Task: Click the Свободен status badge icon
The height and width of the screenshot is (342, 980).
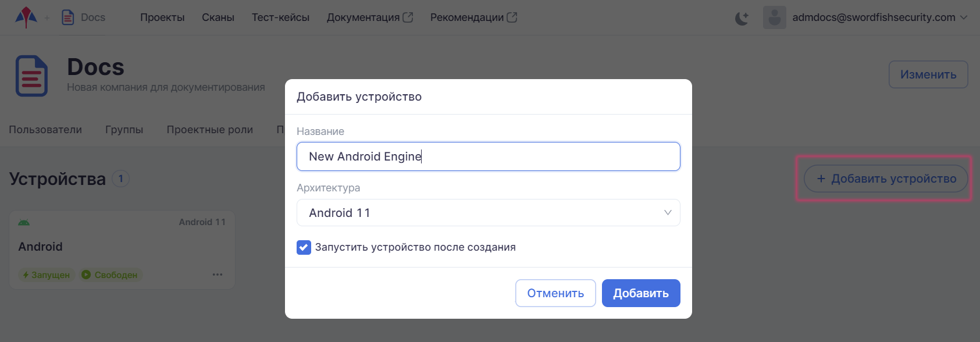Action: (x=86, y=275)
